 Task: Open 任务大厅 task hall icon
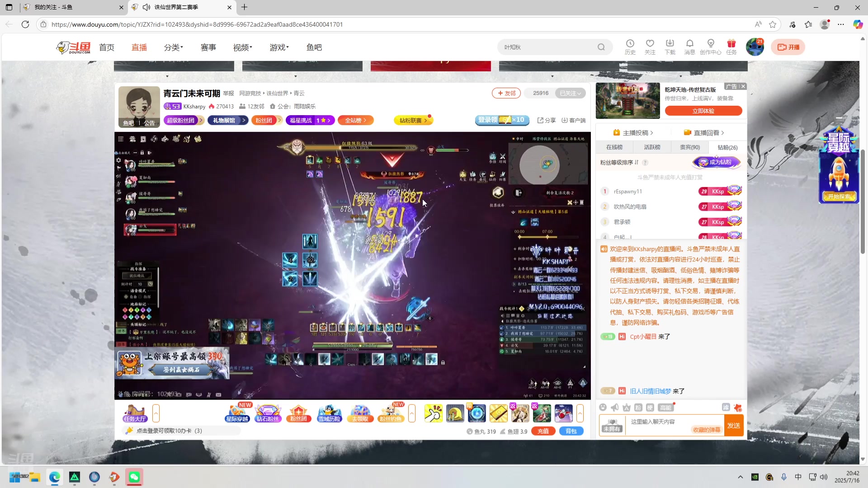(x=135, y=413)
